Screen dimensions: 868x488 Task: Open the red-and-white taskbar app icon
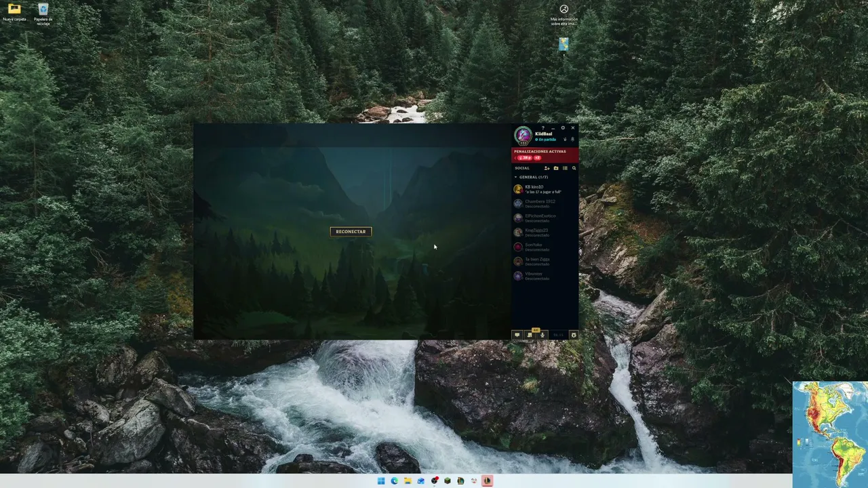coord(473,481)
